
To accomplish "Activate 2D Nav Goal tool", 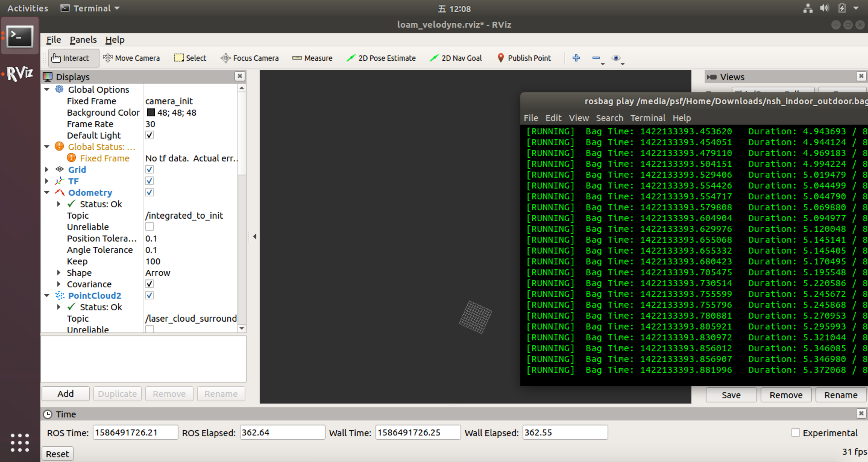I will point(456,58).
